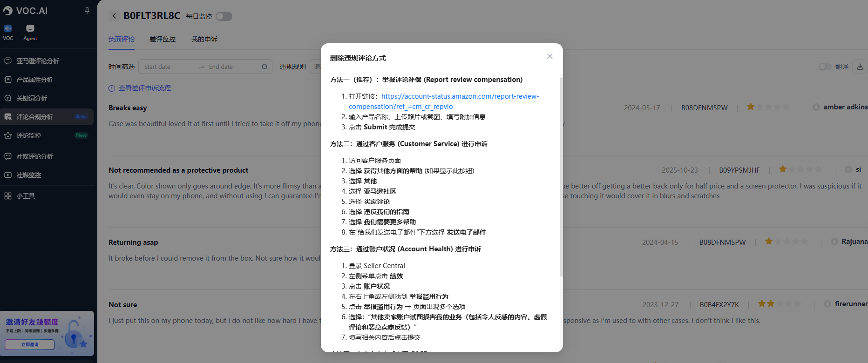The height and width of the screenshot is (363, 868).
Task: Select 产品属性分析 sidebar item
Action: [35, 80]
